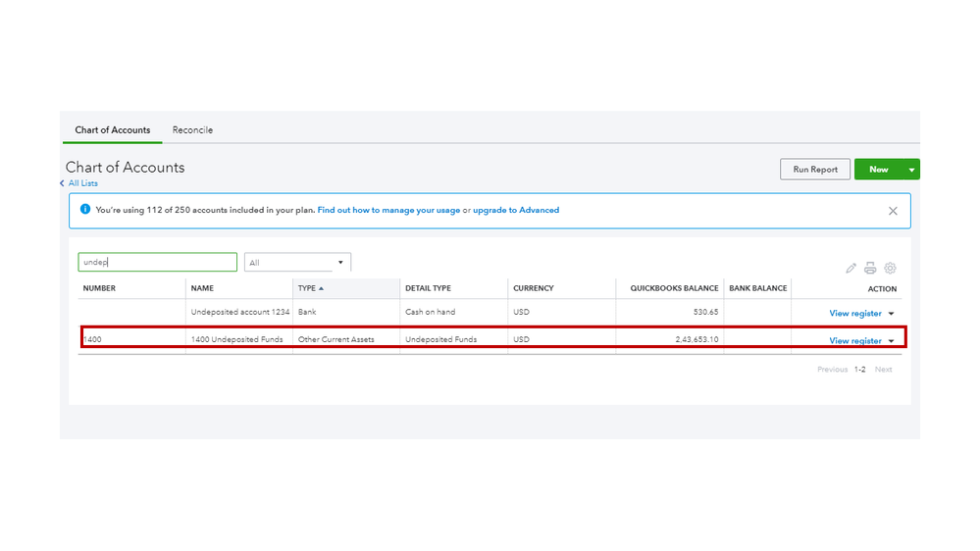Click the account search field containing undep
This screenshot has width=980, height=551.
[x=158, y=262]
